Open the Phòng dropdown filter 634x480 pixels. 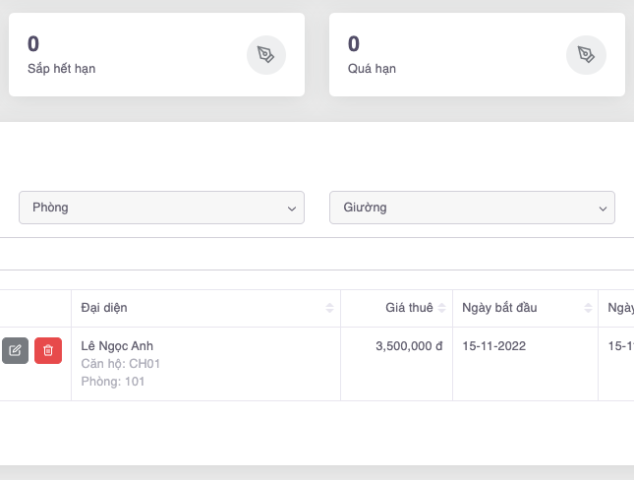(x=160, y=208)
